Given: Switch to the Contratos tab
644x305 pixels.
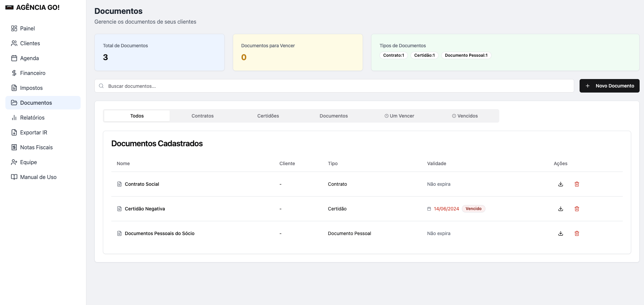Looking at the screenshot, I should tap(202, 116).
